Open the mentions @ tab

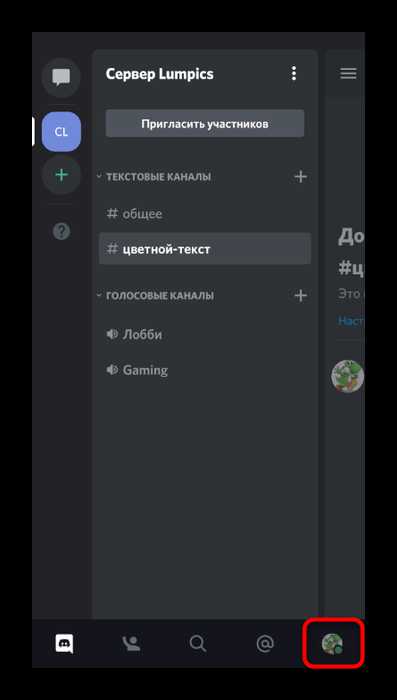265,644
